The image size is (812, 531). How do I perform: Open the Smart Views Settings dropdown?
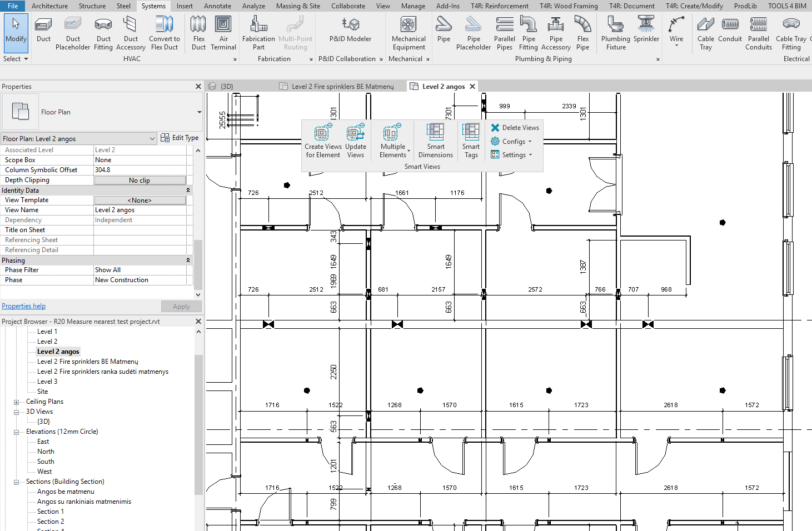[x=511, y=155]
